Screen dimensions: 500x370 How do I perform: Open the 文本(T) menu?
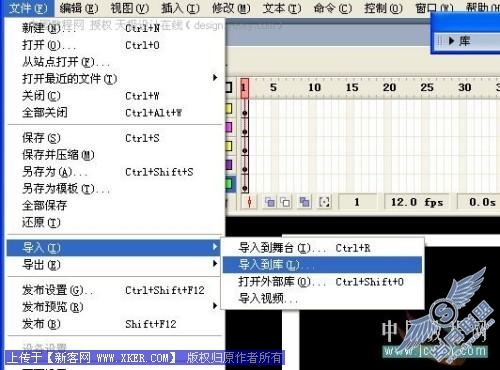282,8
